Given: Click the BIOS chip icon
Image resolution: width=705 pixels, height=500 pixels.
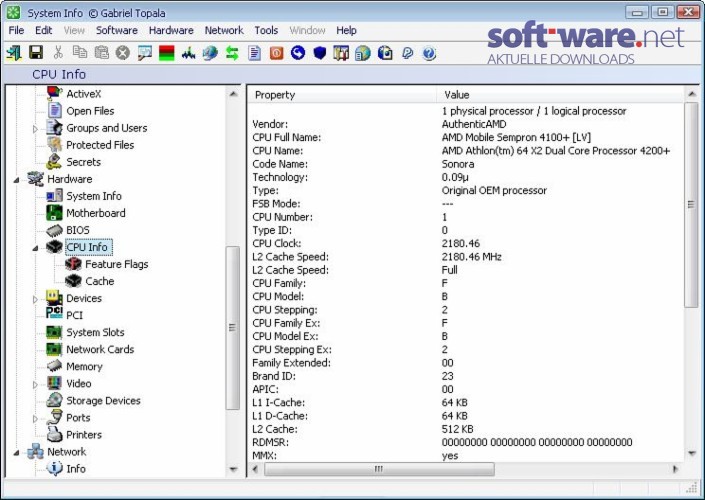Looking at the screenshot, I should pyautogui.click(x=54, y=230).
